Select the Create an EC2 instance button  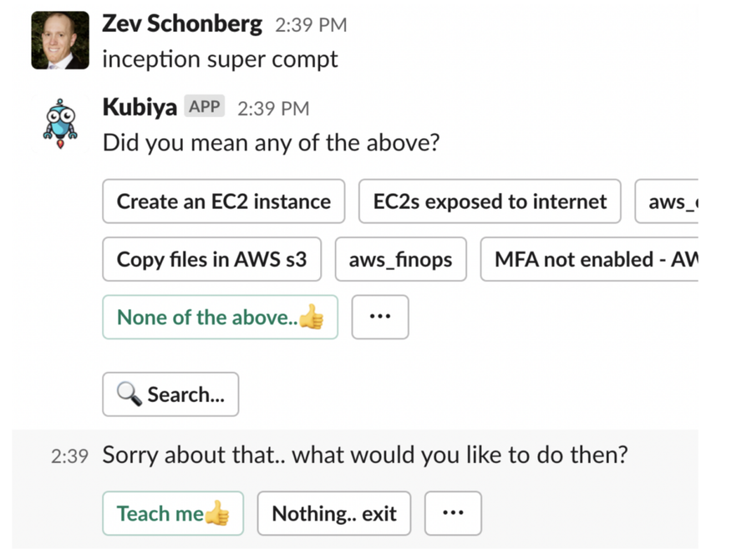pos(223,201)
